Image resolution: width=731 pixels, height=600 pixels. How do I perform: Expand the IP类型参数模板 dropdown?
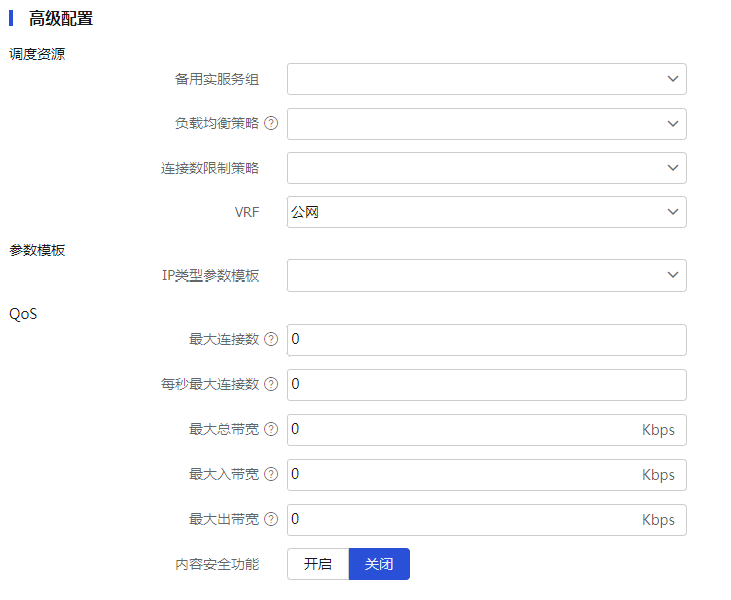coord(487,275)
